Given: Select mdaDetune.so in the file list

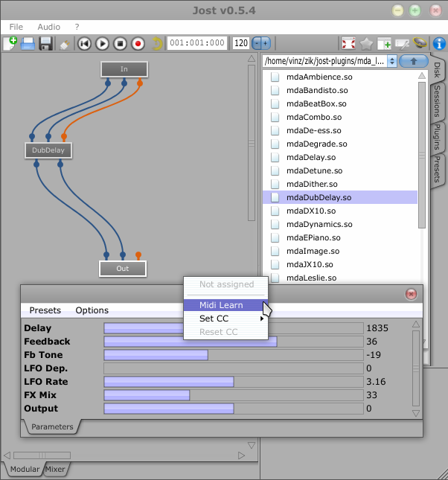Looking at the screenshot, I should click(x=340, y=171).
